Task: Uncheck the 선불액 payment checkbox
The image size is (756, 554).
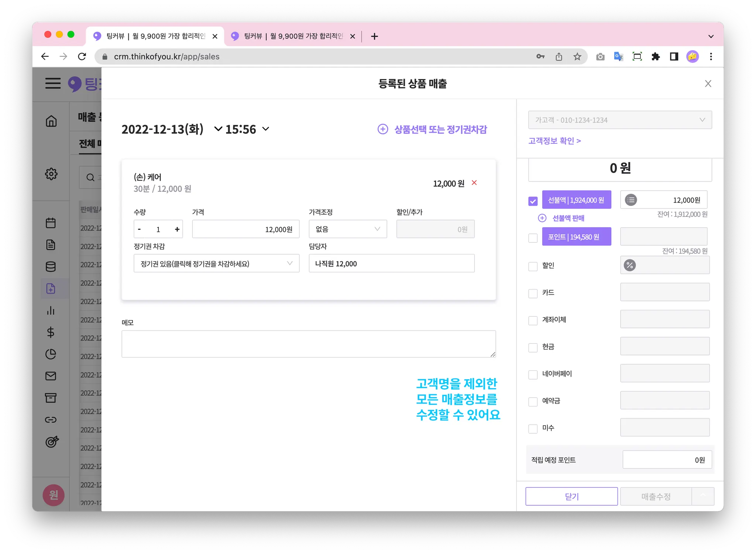Action: tap(533, 201)
